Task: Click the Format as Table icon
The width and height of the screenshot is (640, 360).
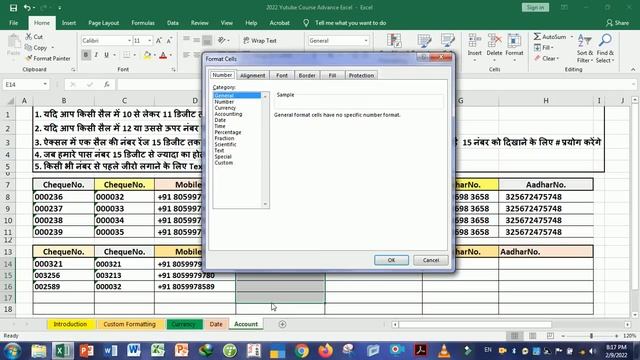Action: (424, 41)
